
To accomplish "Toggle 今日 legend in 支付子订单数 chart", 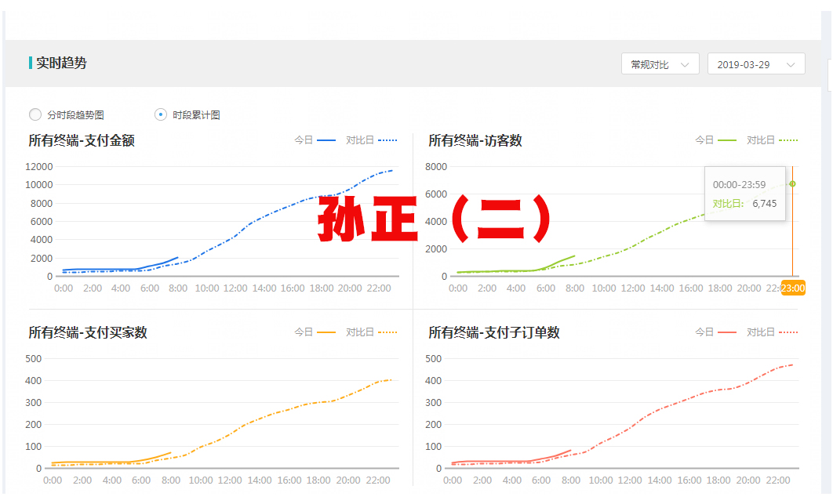I will [x=715, y=332].
